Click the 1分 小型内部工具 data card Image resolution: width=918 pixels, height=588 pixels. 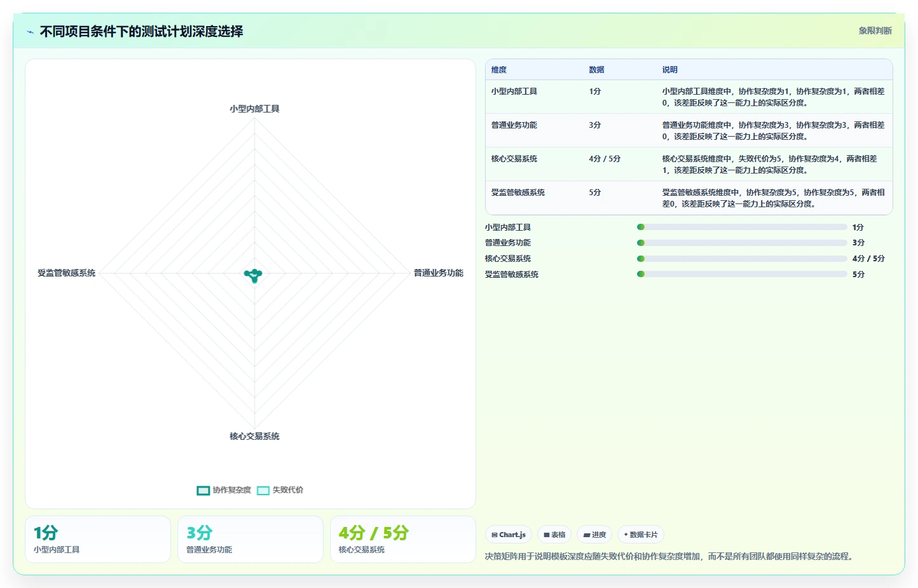[x=98, y=539]
